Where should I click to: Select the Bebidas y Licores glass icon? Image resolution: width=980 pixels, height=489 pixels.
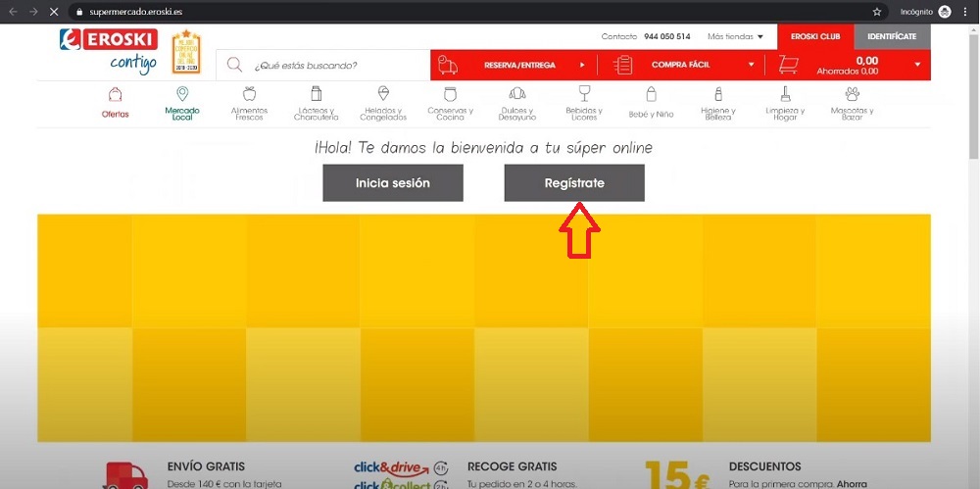(x=584, y=94)
